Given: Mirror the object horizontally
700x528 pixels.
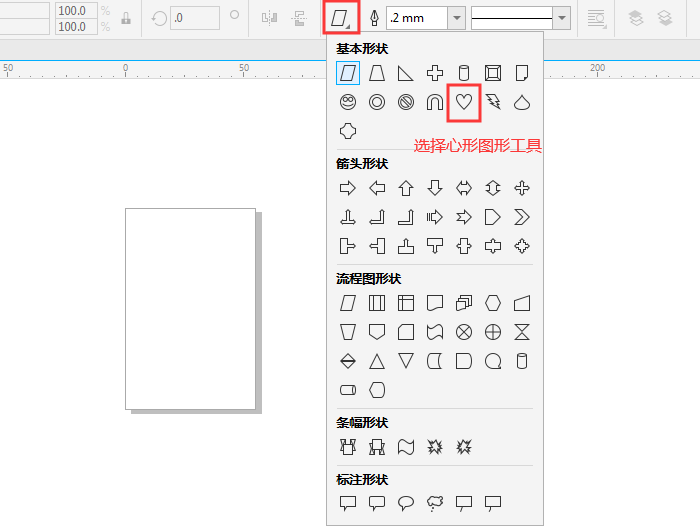Looking at the screenshot, I should pyautogui.click(x=269, y=18).
